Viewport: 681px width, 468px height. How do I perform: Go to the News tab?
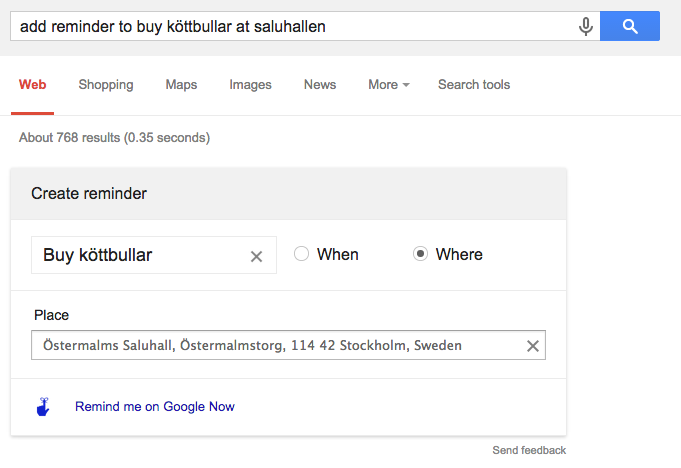pyautogui.click(x=320, y=85)
